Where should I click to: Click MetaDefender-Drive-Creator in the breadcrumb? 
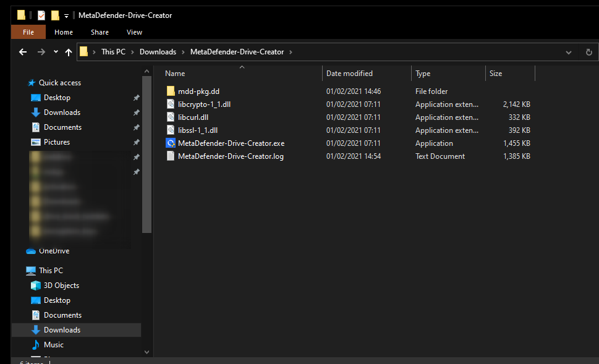coord(237,51)
